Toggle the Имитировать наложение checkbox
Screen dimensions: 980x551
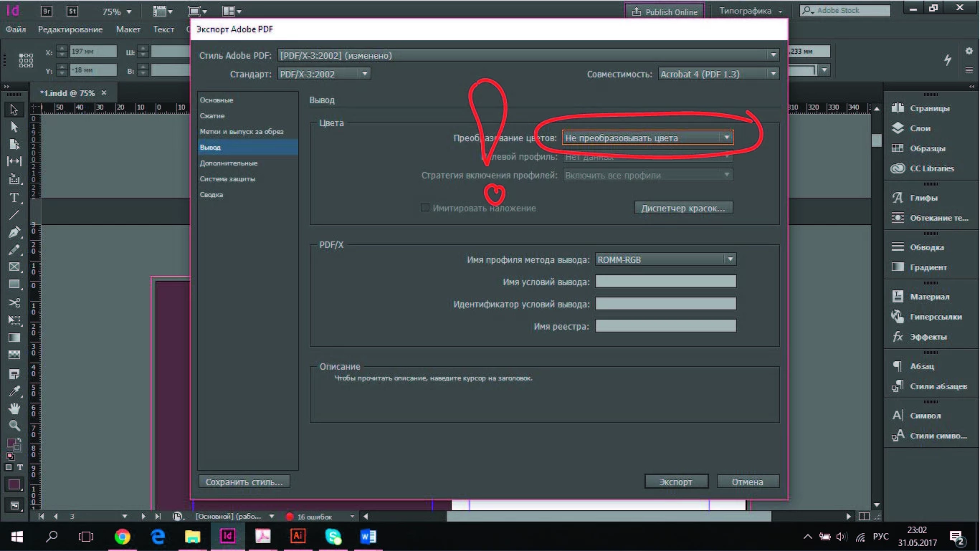pos(425,208)
